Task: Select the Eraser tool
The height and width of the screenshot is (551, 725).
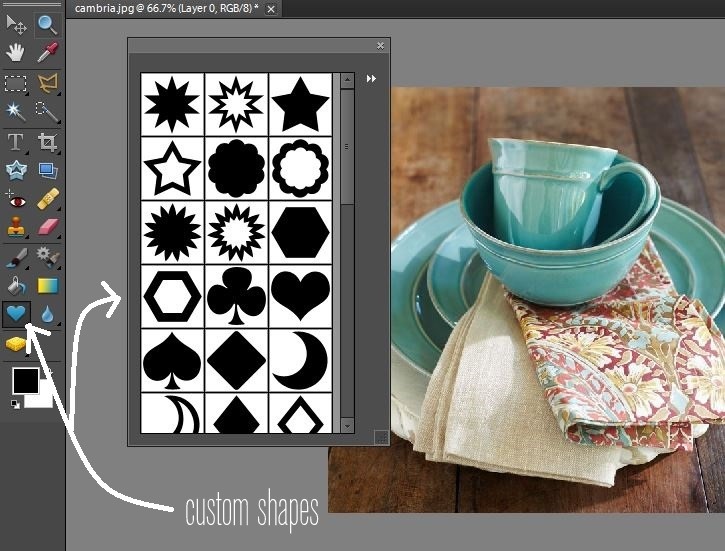Action: click(47, 228)
